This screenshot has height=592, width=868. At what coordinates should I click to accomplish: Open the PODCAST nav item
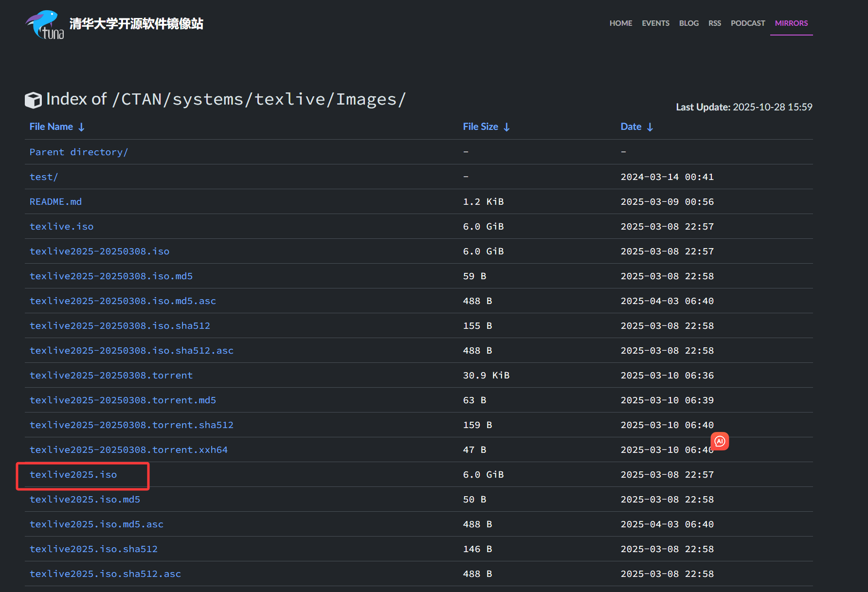coord(748,23)
